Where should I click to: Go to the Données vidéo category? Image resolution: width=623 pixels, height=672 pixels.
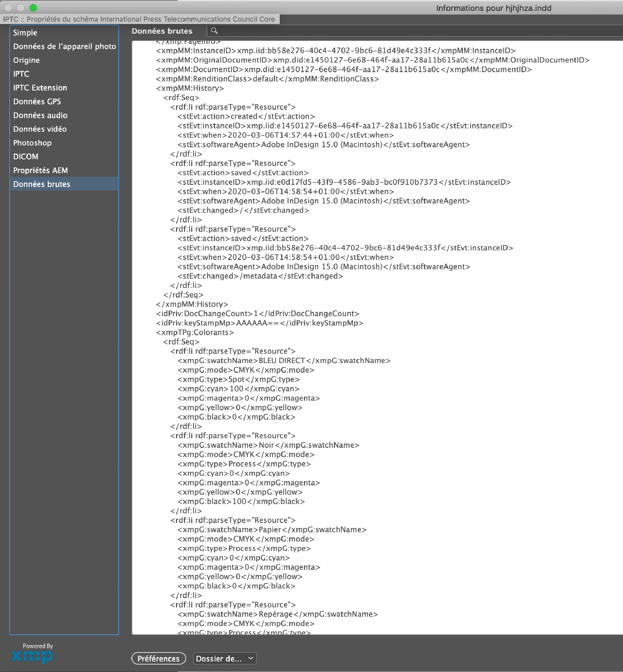tap(40, 129)
